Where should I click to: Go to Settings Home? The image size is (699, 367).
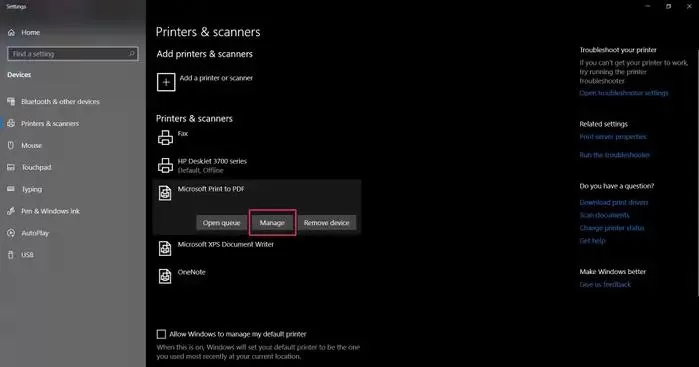click(30, 33)
